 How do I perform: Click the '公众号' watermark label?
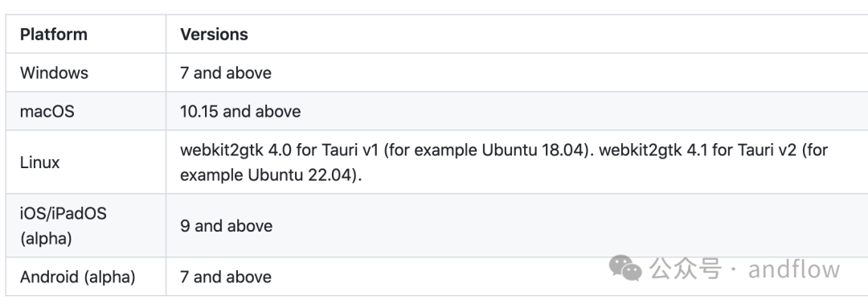point(686,269)
